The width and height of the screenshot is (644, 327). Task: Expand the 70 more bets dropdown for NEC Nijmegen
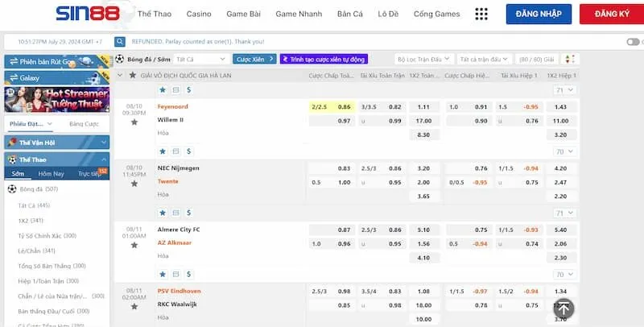point(565,151)
